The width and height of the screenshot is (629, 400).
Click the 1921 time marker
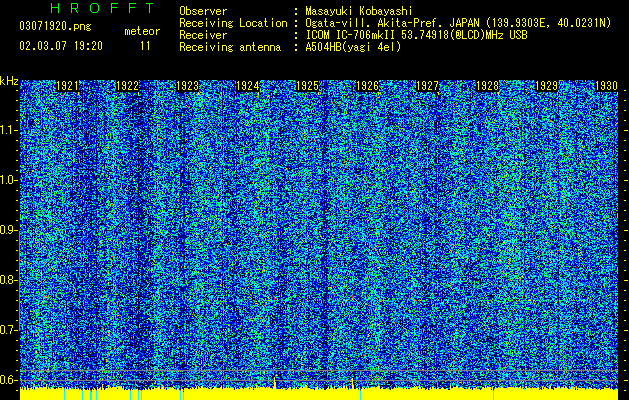(x=67, y=86)
